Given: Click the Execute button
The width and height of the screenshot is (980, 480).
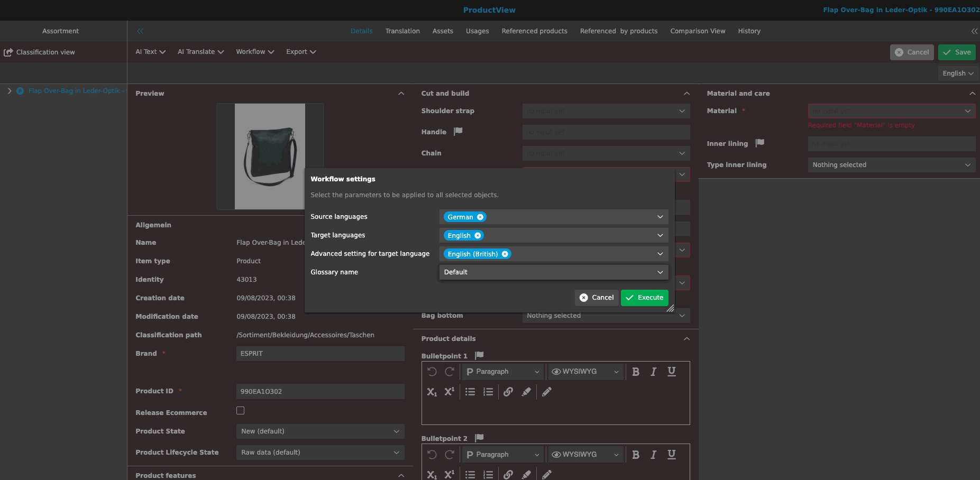Looking at the screenshot, I should pyautogui.click(x=644, y=298).
